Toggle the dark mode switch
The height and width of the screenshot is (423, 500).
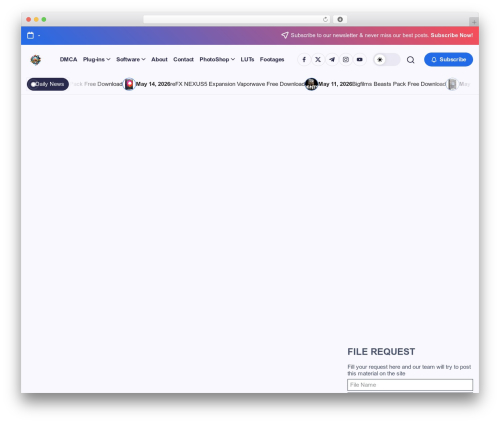pyautogui.click(x=386, y=60)
